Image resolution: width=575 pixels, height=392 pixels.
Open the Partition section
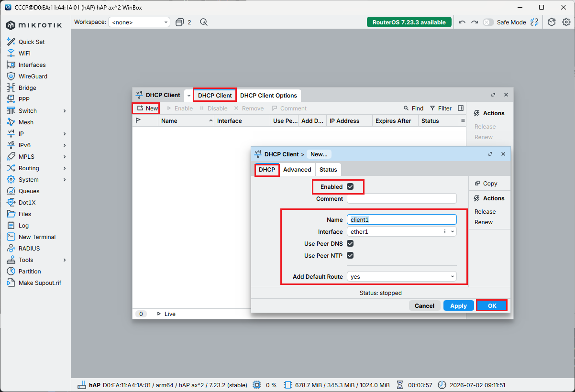[x=30, y=271]
